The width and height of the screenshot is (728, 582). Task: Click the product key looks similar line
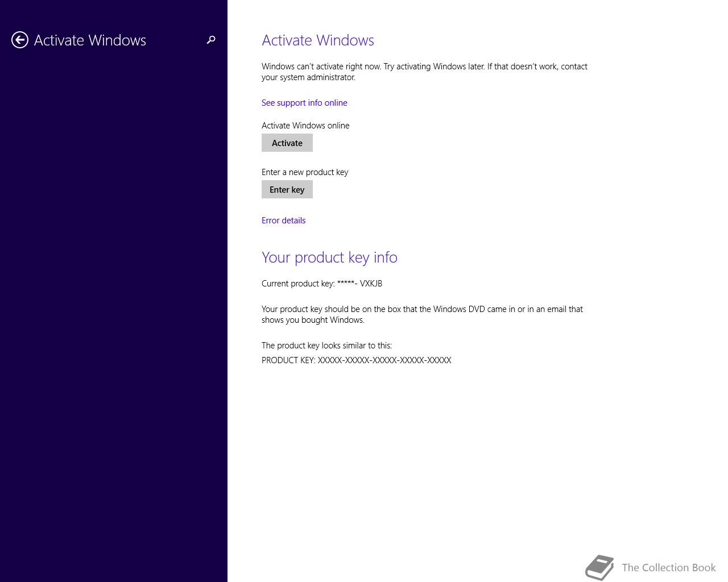326,346
